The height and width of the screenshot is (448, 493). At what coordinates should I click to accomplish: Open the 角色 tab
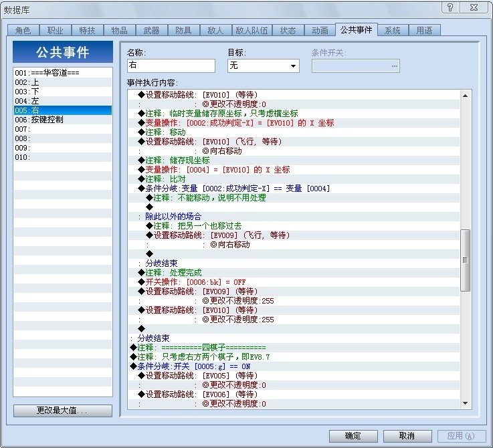pos(23,31)
